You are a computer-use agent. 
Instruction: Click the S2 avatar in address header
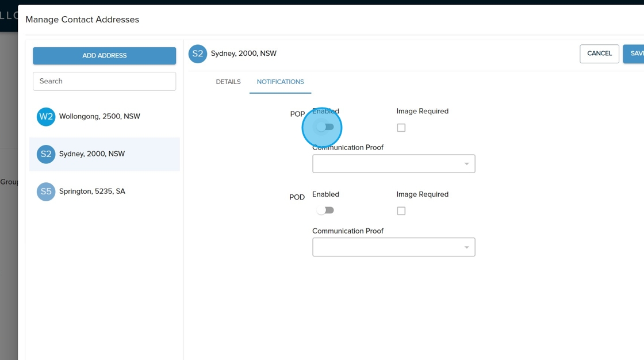[198, 53]
